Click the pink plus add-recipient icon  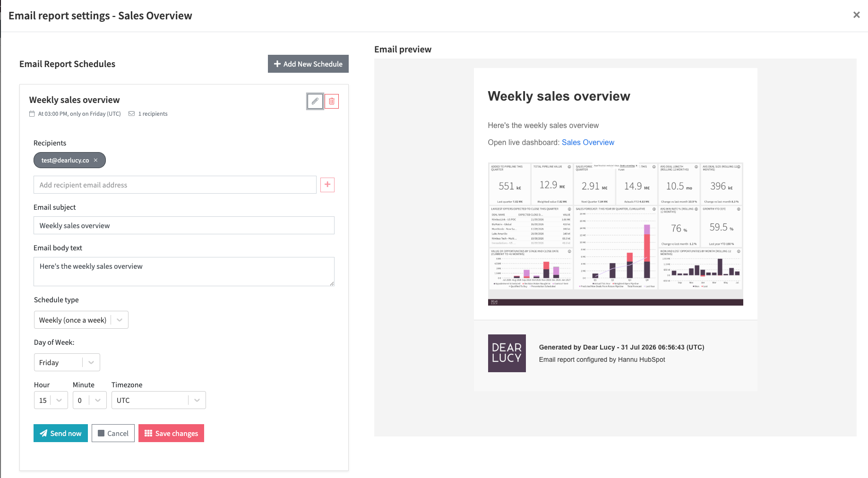pyautogui.click(x=327, y=185)
